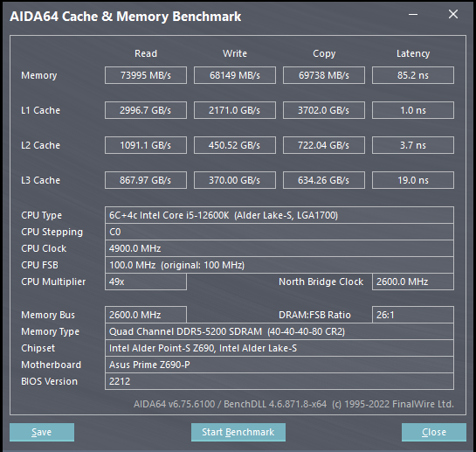Image resolution: width=476 pixels, height=452 pixels.
Task: Select the Memory Write 68149 MB/s field
Action: 235,75
